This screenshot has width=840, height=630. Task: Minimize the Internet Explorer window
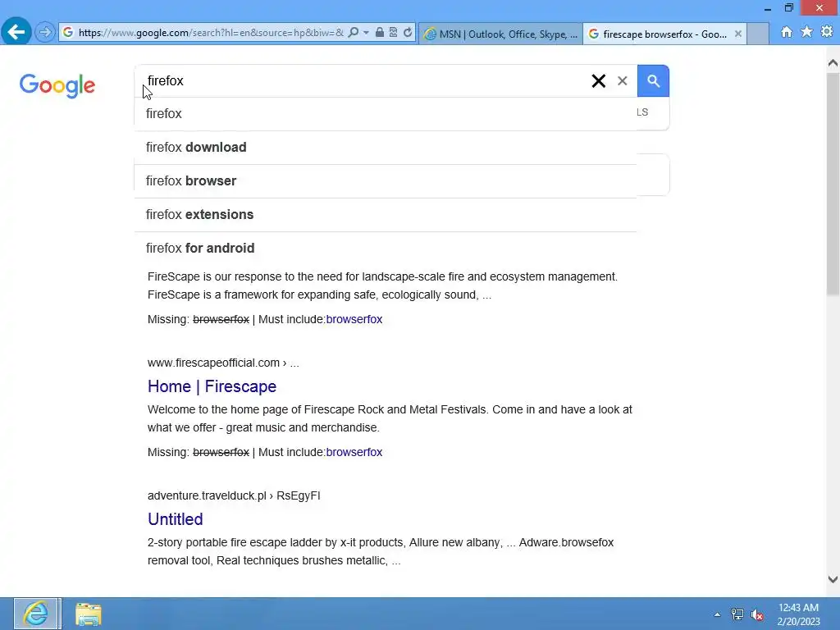(767, 8)
